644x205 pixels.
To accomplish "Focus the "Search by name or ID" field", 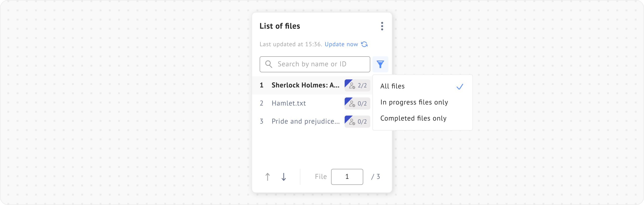I will point(319,64).
